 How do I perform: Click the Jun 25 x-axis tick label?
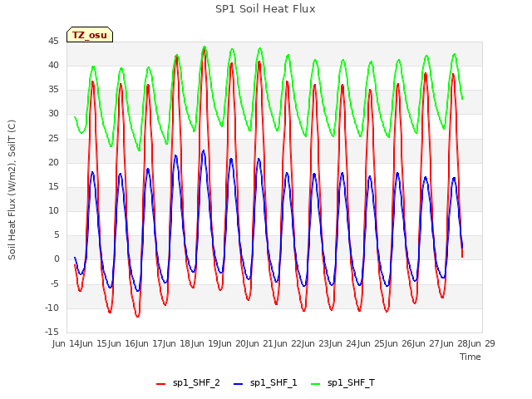pos(372,343)
